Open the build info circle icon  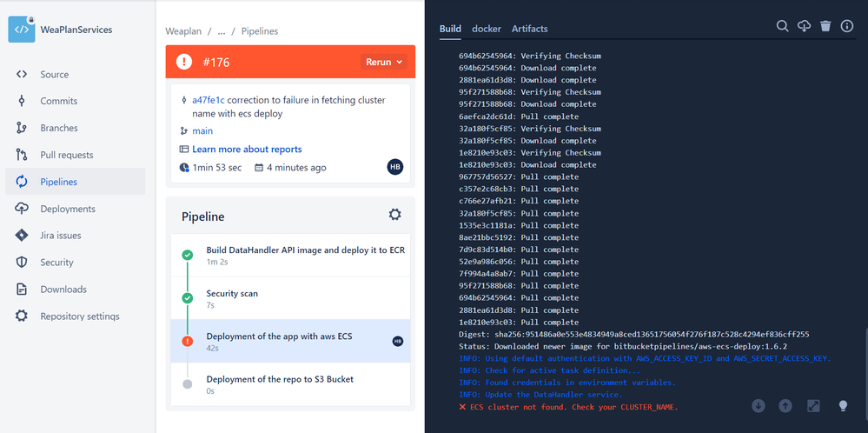tap(847, 26)
